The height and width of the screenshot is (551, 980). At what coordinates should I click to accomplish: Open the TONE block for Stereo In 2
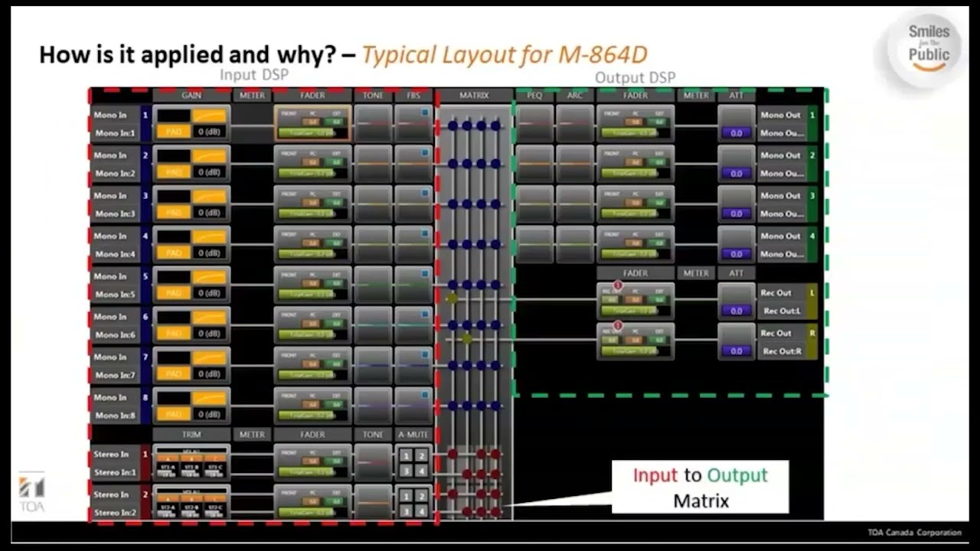click(373, 502)
